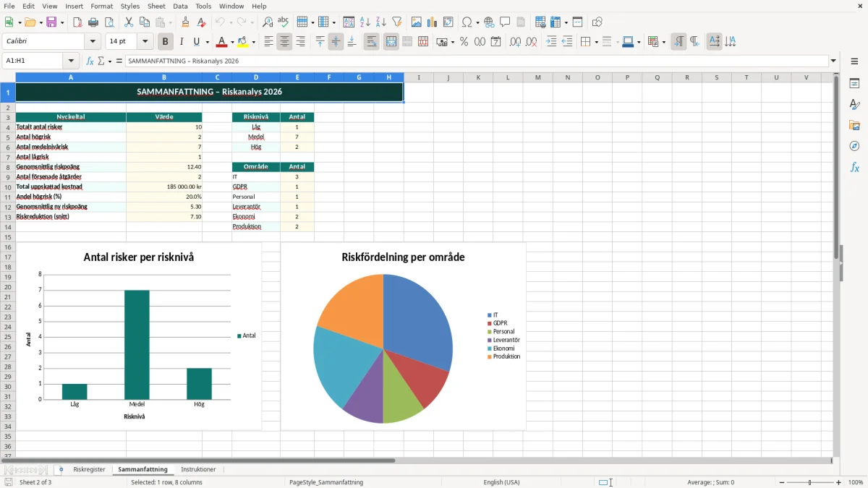Open the Font Name dropdown

pos(93,42)
